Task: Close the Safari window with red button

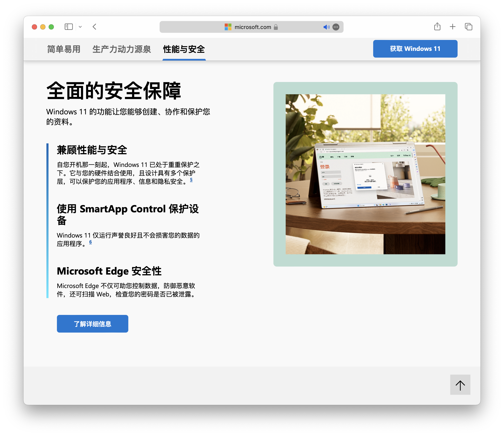Action: [x=34, y=27]
